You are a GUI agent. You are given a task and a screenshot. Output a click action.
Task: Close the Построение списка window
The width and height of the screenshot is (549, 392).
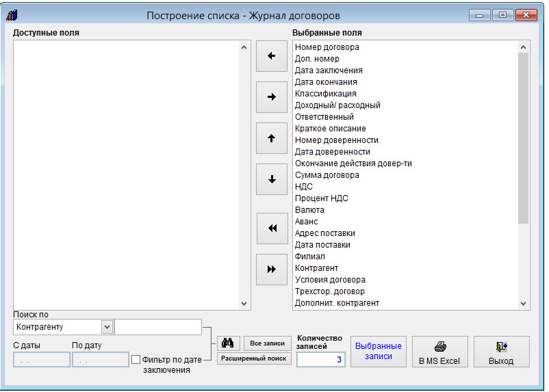pos(526,16)
